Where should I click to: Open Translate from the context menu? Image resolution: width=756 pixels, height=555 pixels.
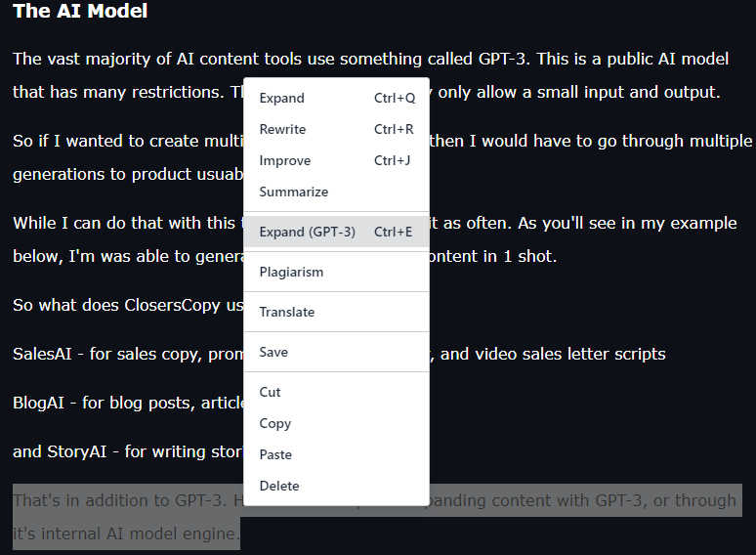[336, 312]
